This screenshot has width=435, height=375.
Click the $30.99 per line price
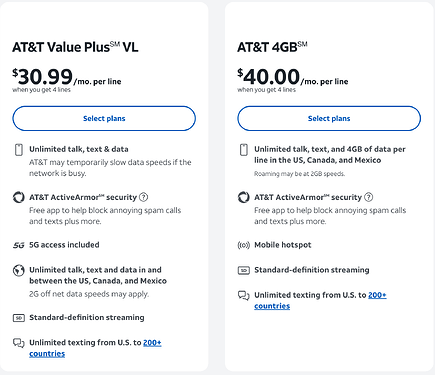[67, 77]
